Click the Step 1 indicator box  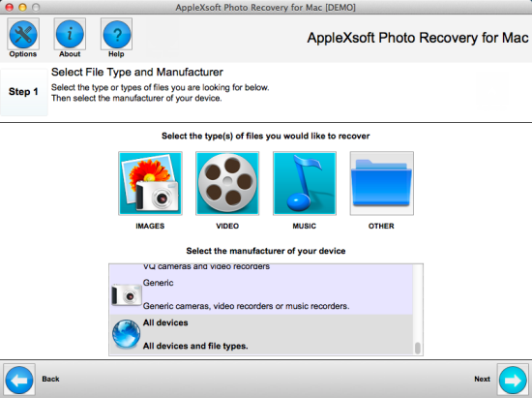(24, 92)
